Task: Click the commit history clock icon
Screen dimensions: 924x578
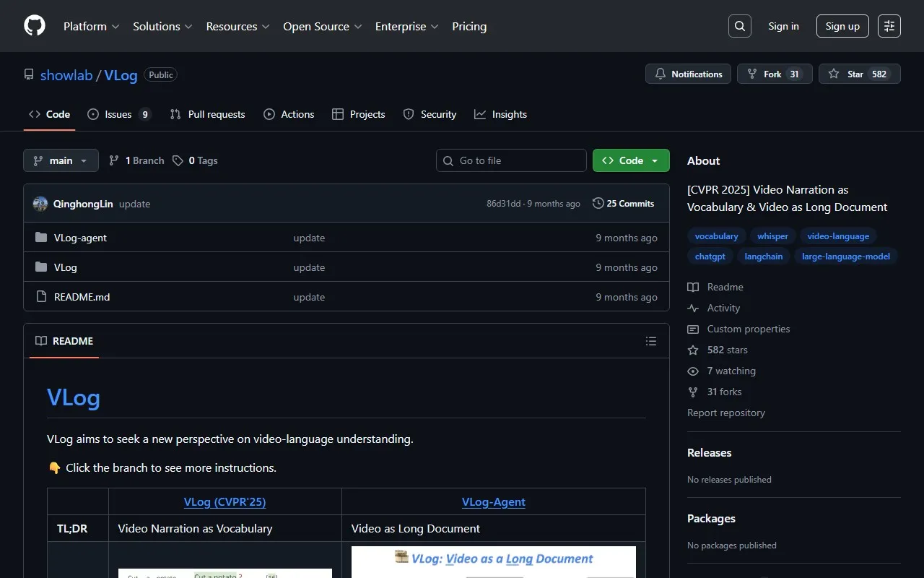Action: [598, 204]
